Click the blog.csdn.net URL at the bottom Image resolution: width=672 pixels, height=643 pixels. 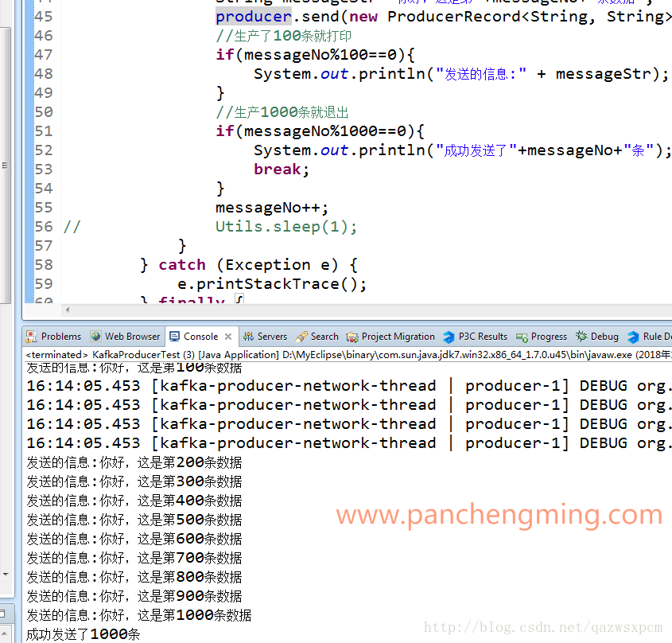(x=542, y=628)
